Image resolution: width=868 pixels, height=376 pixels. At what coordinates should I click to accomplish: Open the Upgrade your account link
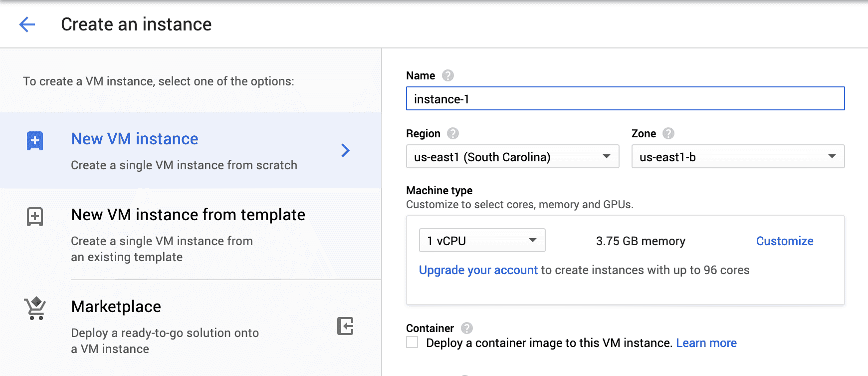pos(478,270)
